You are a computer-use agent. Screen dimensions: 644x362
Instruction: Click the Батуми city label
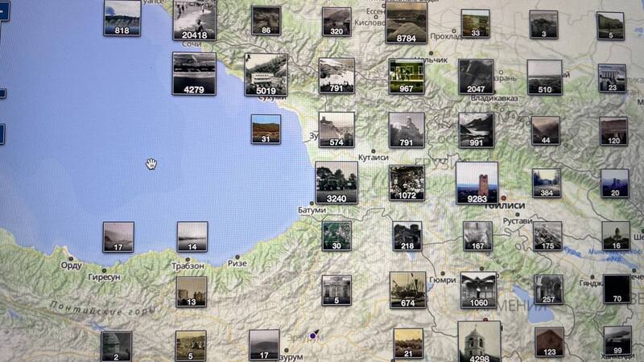(x=312, y=210)
